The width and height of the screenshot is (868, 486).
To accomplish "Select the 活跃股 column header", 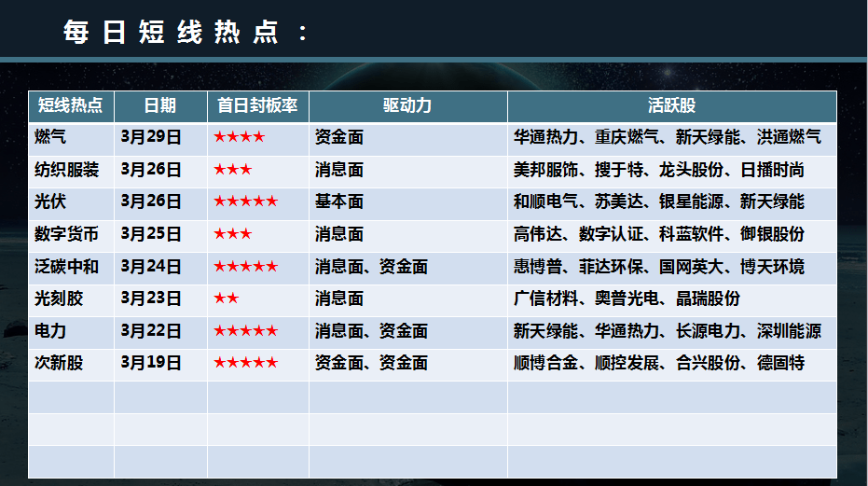I will (671, 105).
